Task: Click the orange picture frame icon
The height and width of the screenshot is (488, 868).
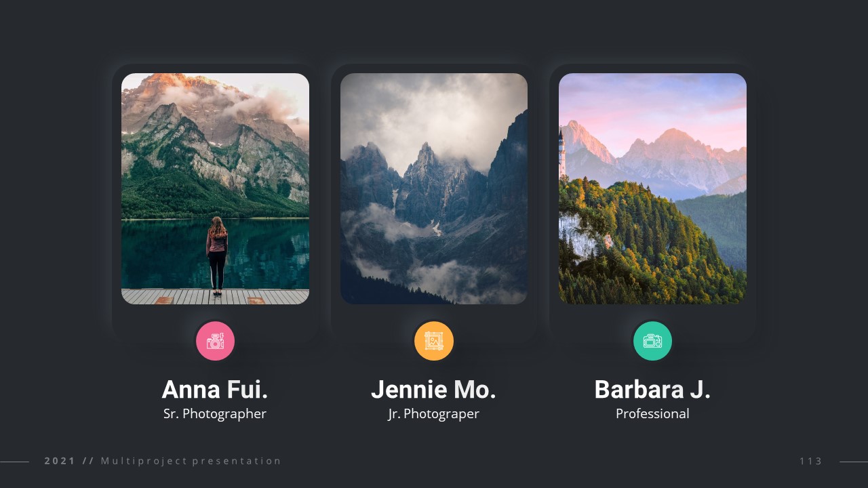Action: click(434, 341)
